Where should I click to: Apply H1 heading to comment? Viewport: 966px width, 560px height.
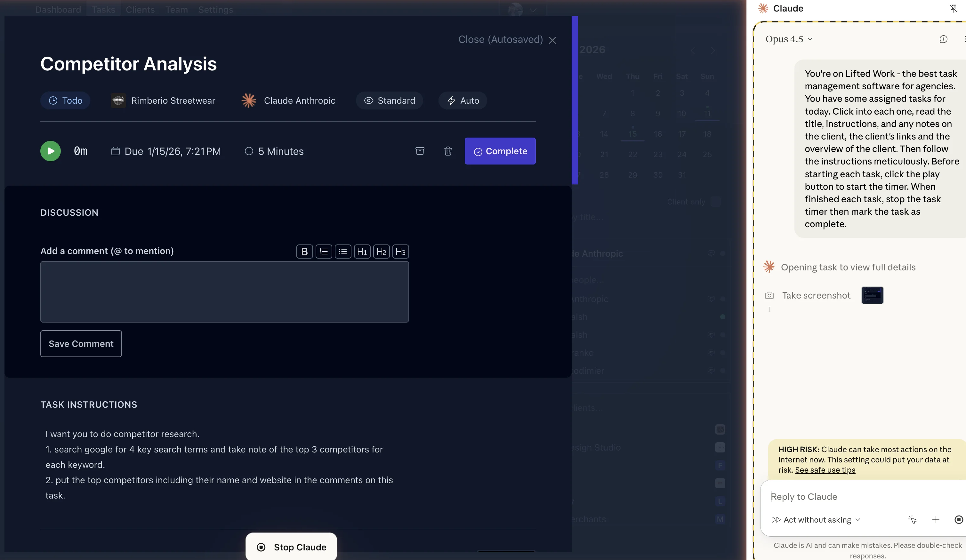click(362, 252)
